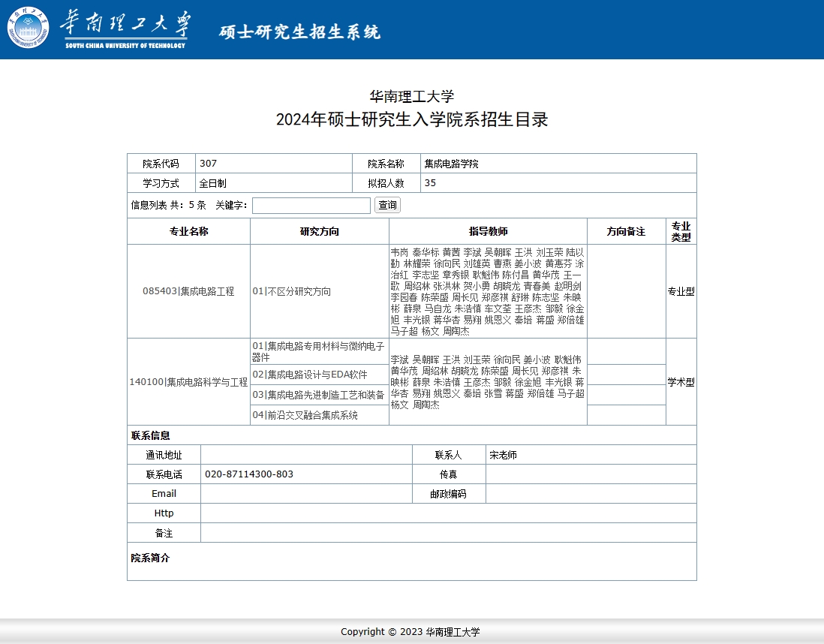Image resolution: width=824 pixels, height=644 pixels.
Task: Select the 03|集成电路先进制造工艺和装备 direction
Action: (318, 395)
